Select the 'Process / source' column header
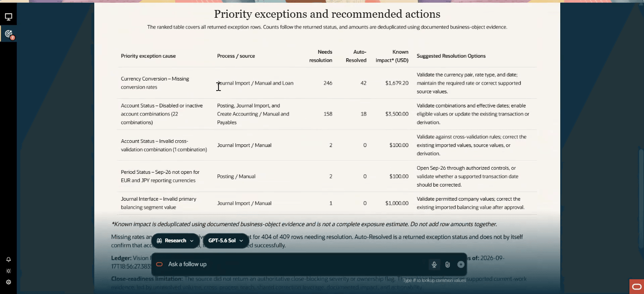 [x=236, y=56]
